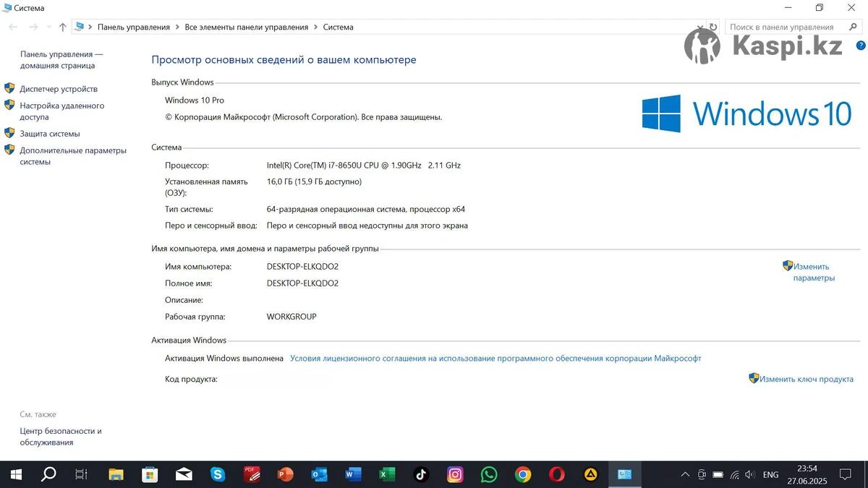Open 'Центр безопасности и обслуживания' link
This screenshot has height=488, width=868.
pos(61,437)
